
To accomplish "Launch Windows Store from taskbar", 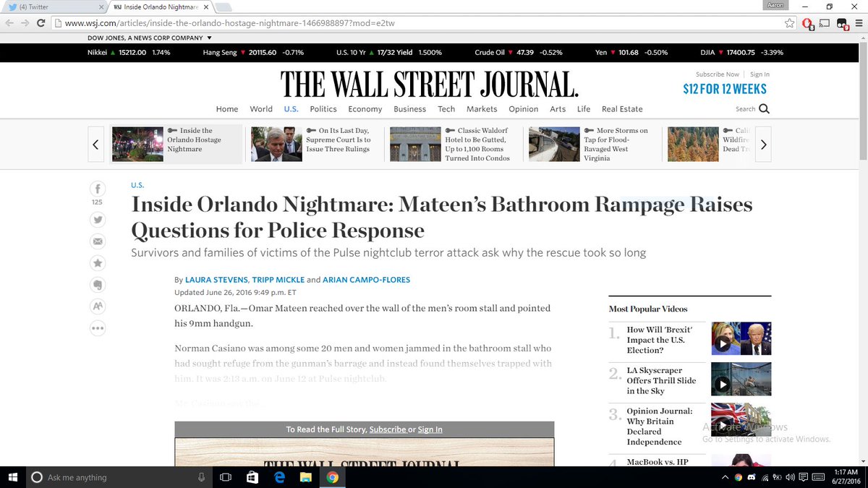I will tap(252, 477).
